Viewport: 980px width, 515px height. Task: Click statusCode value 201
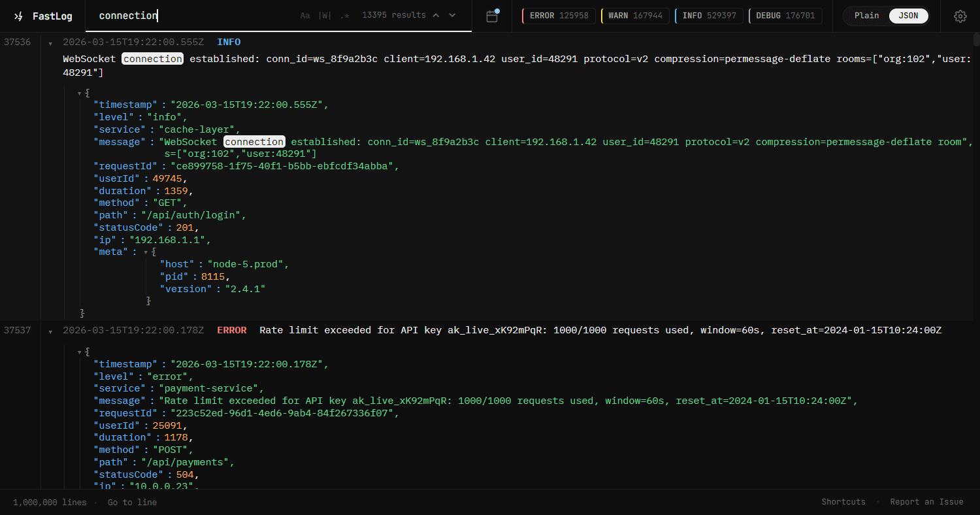(185, 227)
